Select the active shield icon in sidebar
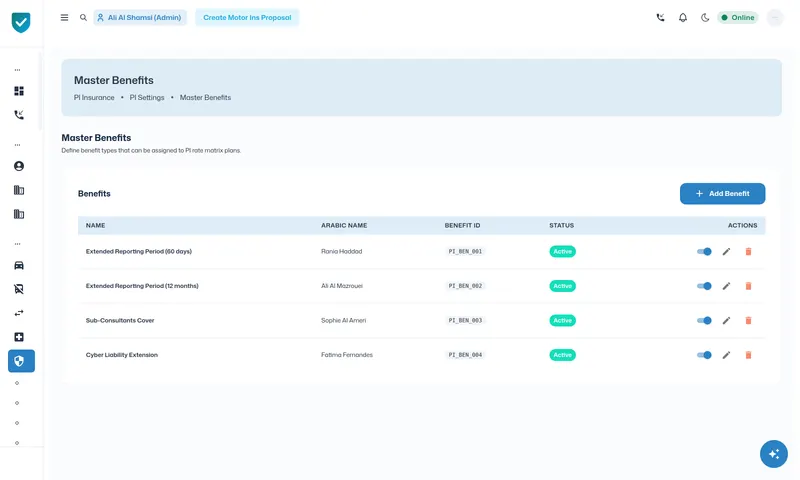Viewport: 800px width, 480px height. tap(21, 361)
